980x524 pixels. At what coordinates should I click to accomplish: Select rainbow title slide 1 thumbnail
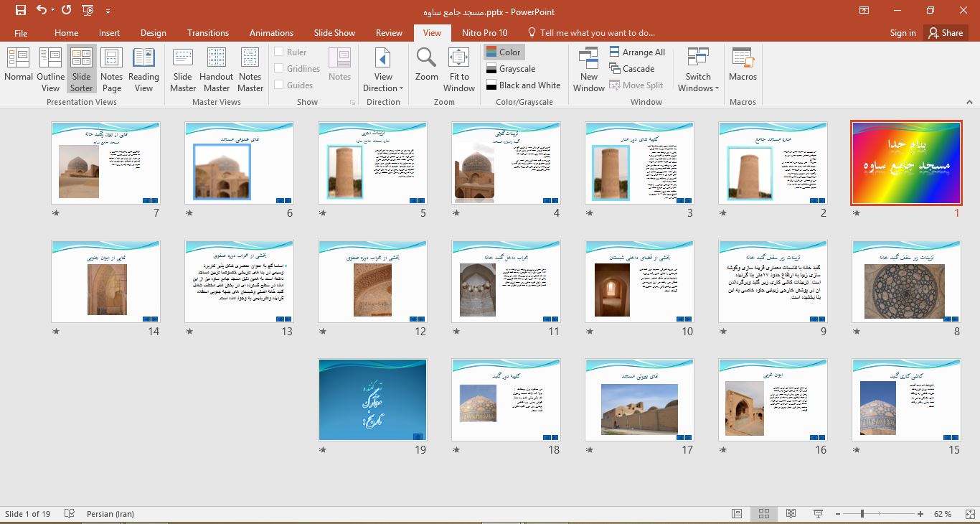(906, 163)
